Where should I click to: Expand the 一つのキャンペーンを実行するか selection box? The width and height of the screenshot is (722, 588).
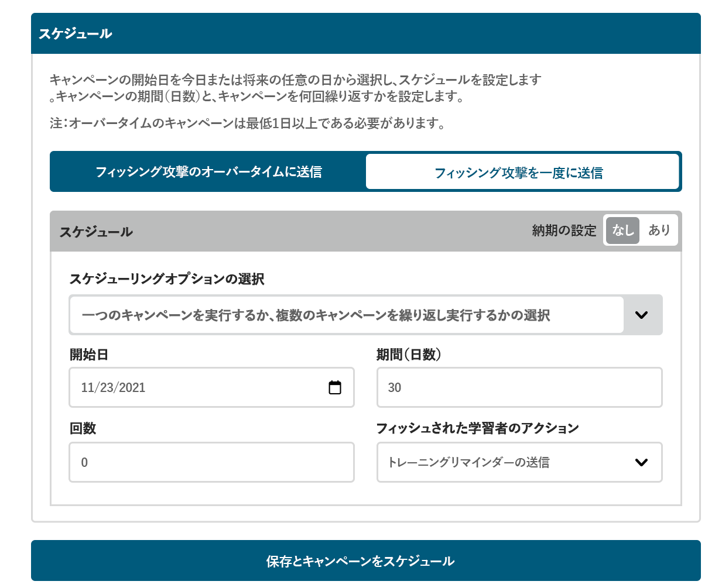347,315
